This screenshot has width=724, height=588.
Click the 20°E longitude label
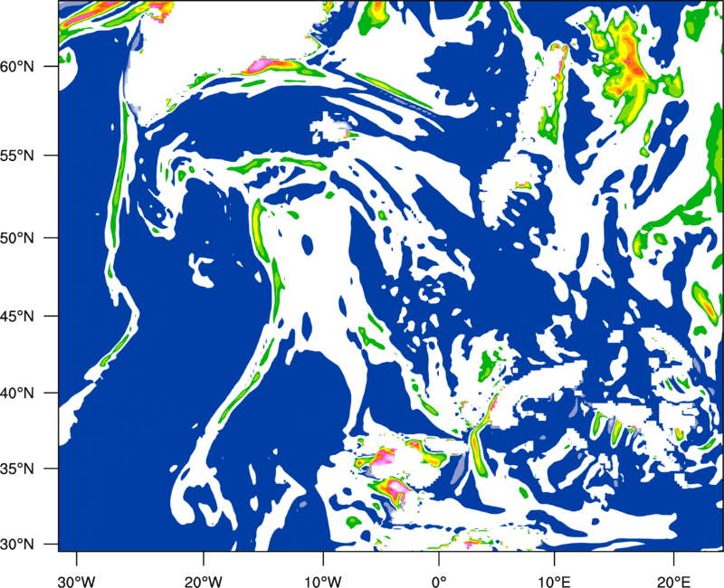point(673,581)
